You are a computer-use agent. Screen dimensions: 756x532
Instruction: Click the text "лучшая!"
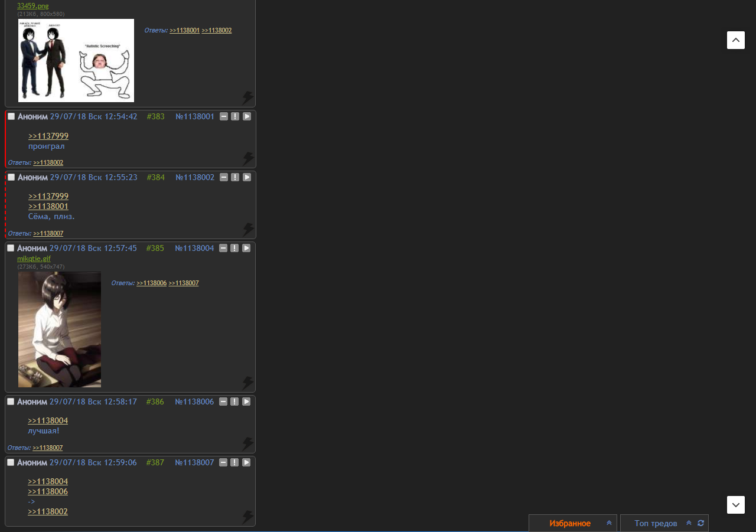[44, 431]
